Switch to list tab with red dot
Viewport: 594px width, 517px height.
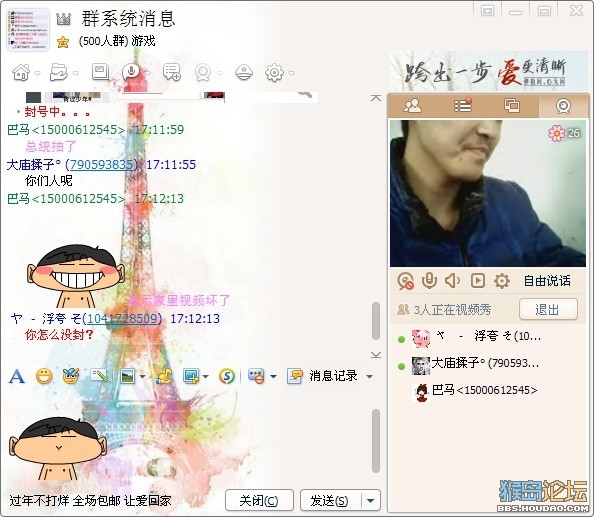463,106
